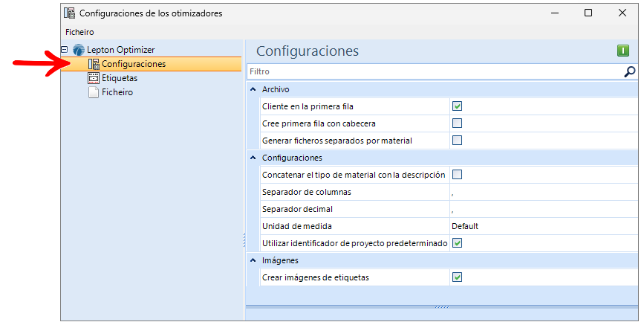Collapse the Archivo section
The image size is (644, 322).
point(253,88)
